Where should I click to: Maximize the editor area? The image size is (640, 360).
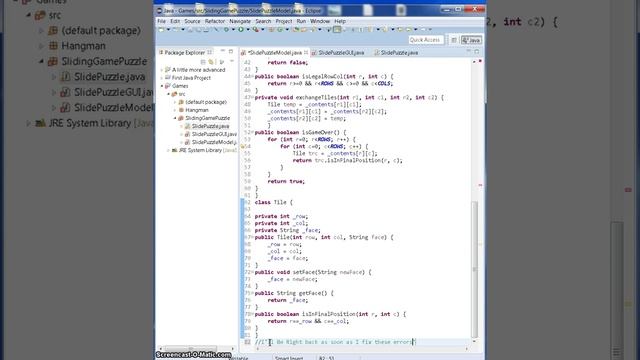pyautogui.click(x=477, y=51)
